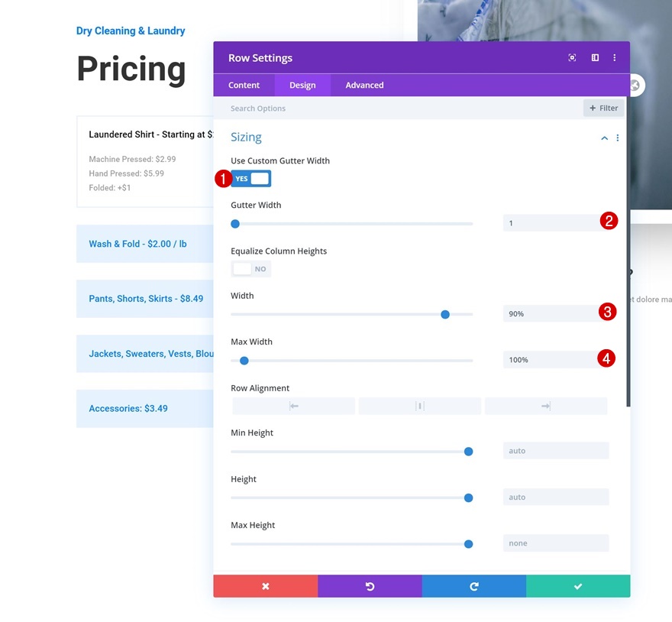Enable Equalize Column Heights toggle

251,269
